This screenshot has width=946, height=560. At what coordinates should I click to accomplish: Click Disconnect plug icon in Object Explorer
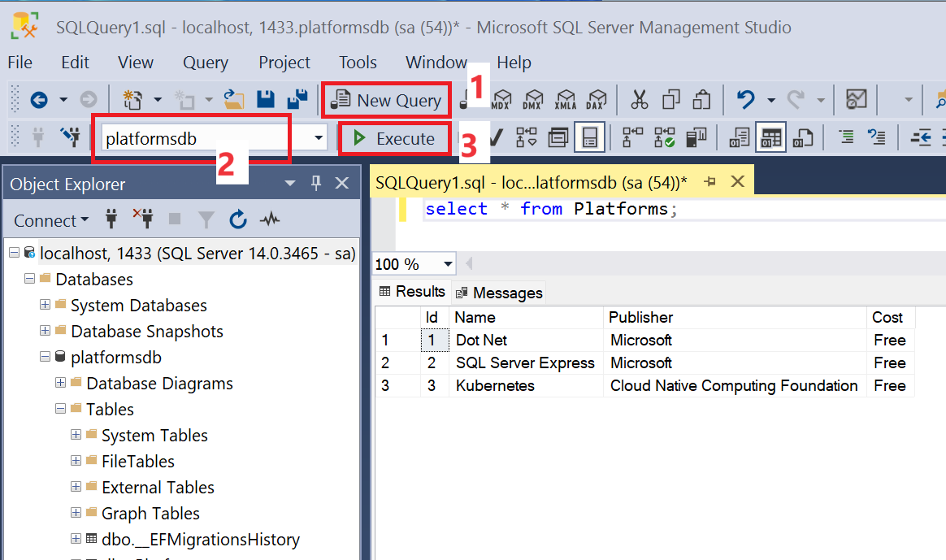144,219
